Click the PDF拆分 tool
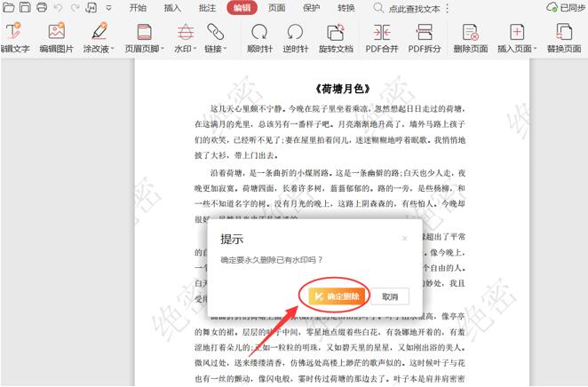 pos(425,38)
